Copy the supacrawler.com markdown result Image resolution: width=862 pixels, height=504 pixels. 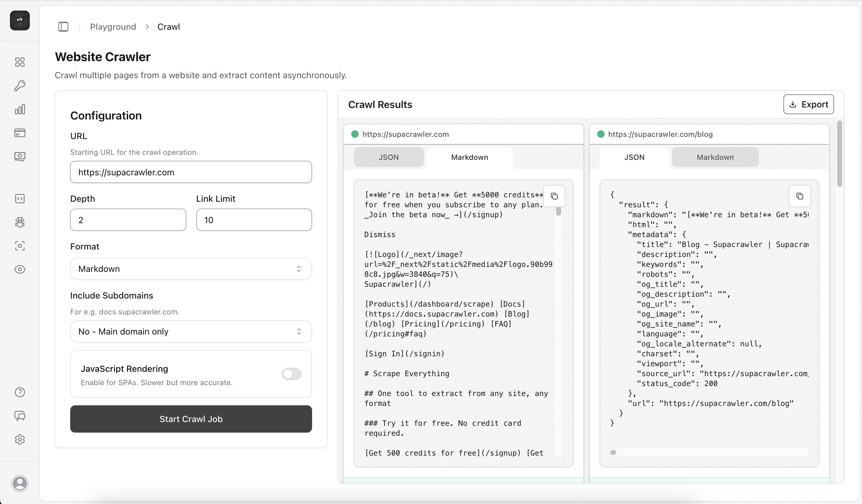point(554,196)
